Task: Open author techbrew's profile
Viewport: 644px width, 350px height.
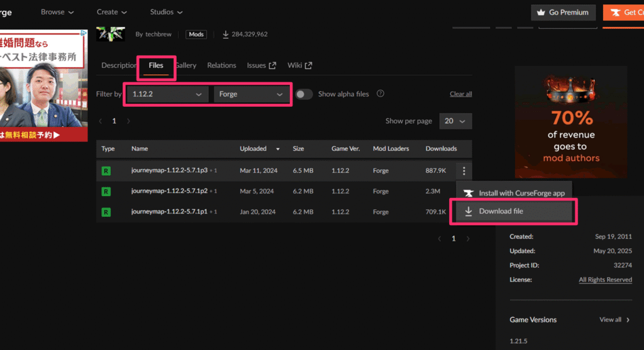Action: click(x=158, y=34)
